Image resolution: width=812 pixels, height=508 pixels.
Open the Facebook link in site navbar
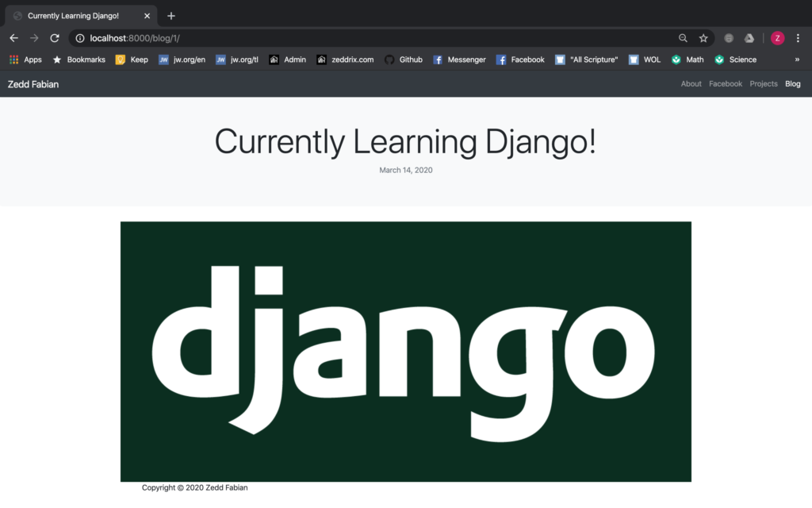pos(726,84)
